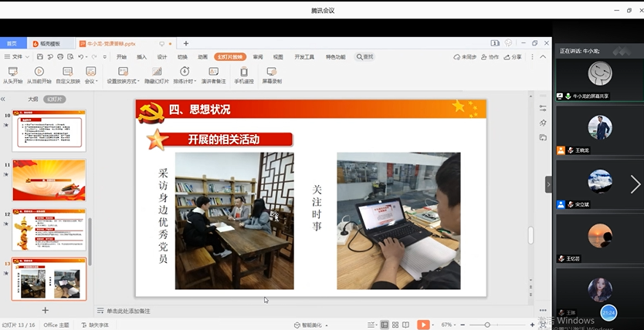This screenshot has width=644, height=330.
Task: Switch to the 稻壳模板 tab
Action: click(x=51, y=44)
